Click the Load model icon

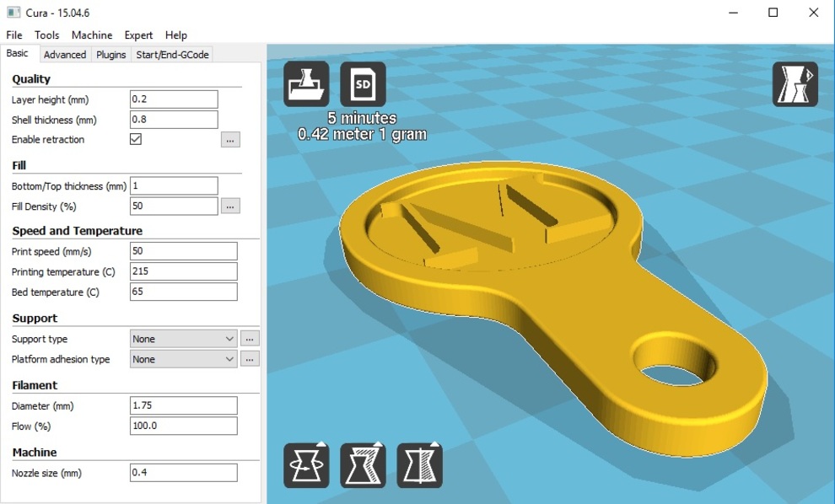pos(306,83)
